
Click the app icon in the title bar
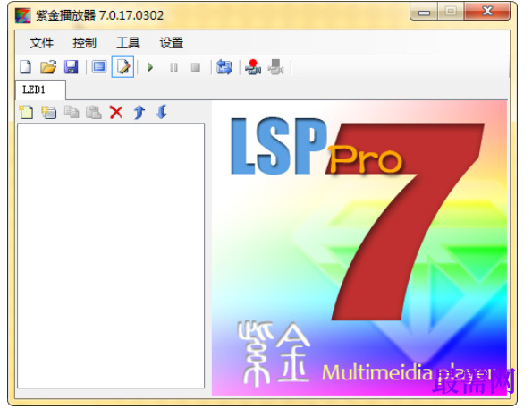pyautogui.click(x=22, y=15)
